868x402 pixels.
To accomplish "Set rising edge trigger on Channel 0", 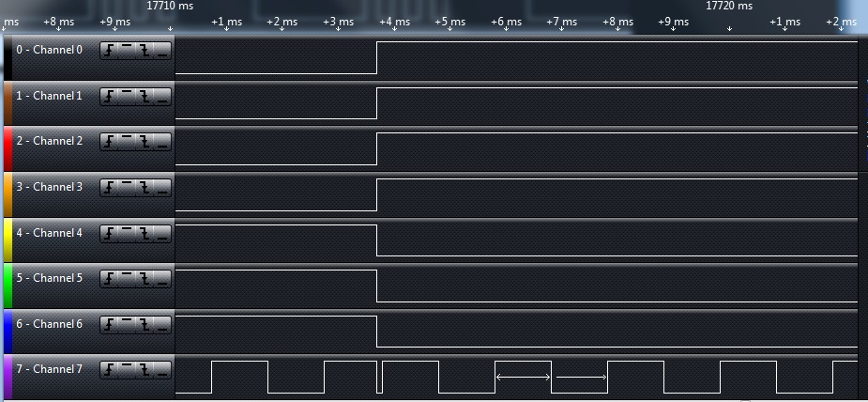I will [x=109, y=51].
